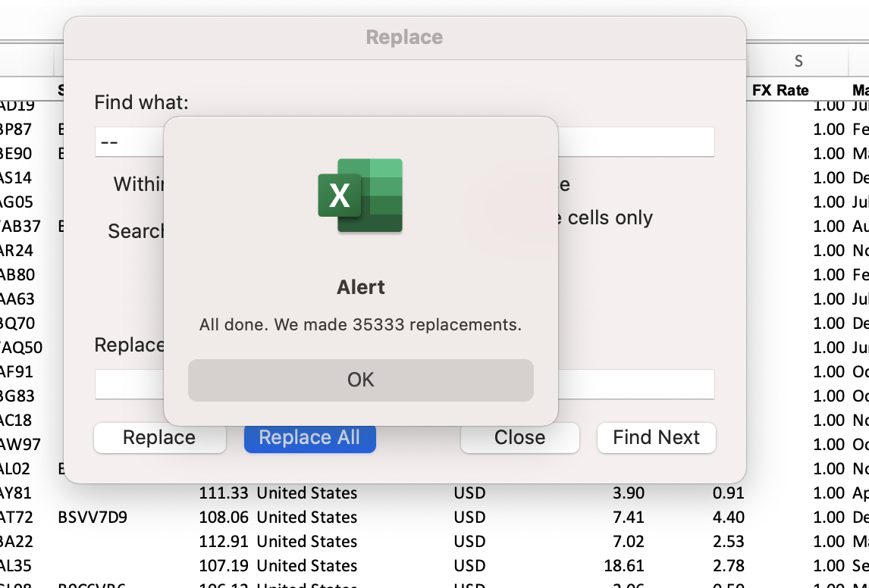Click the Excel logo in the alert
869x588 pixels.
(360, 195)
